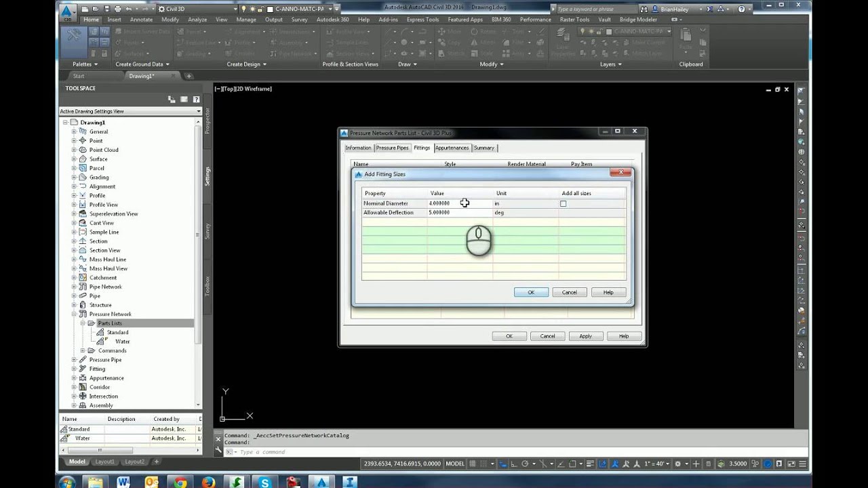Open Firefox from the Windows taskbar
The width and height of the screenshot is (868, 488).
(208, 482)
